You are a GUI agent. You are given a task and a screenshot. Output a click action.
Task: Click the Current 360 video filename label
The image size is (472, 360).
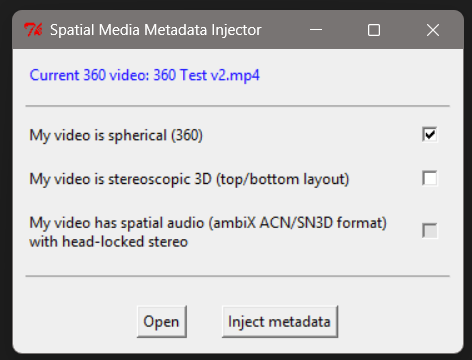[x=144, y=75]
